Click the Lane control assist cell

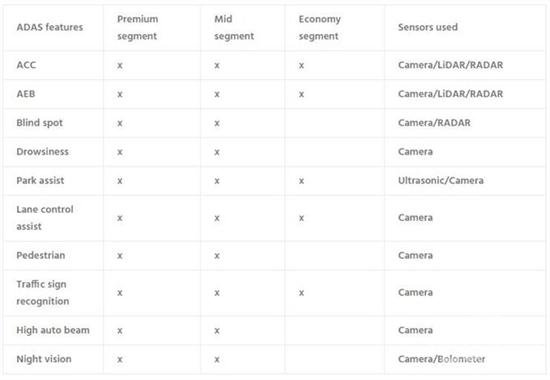[45, 218]
